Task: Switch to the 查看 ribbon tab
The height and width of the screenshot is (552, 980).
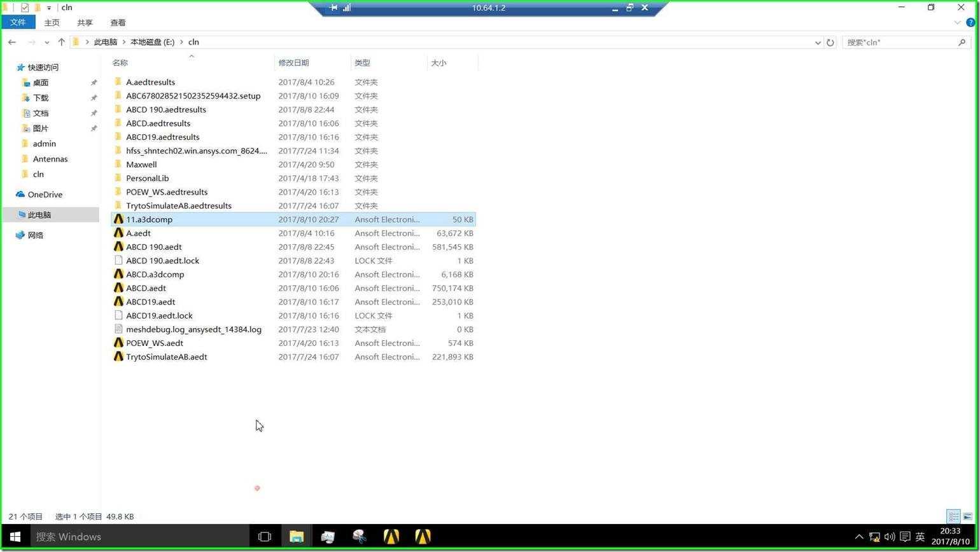Action: (x=118, y=22)
